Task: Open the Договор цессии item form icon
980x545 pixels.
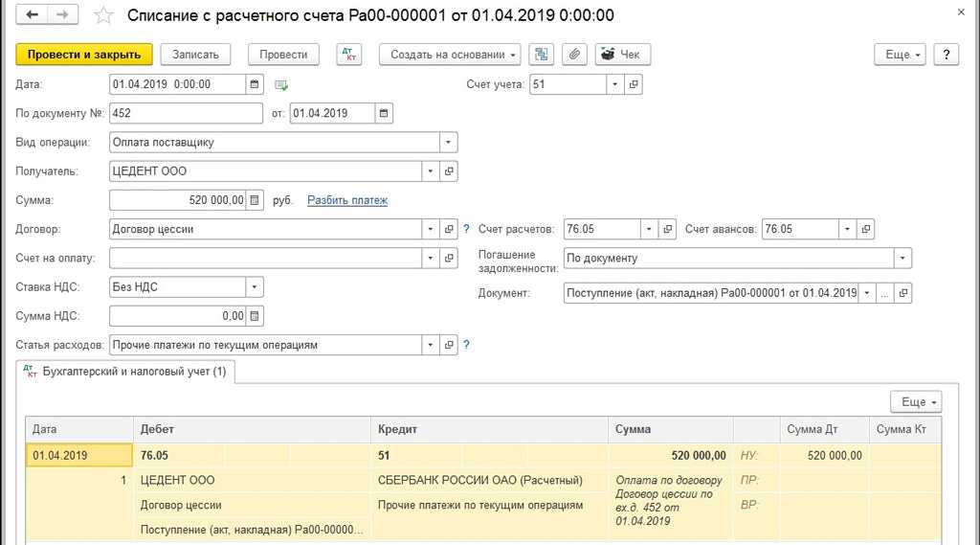Action: tap(449, 229)
